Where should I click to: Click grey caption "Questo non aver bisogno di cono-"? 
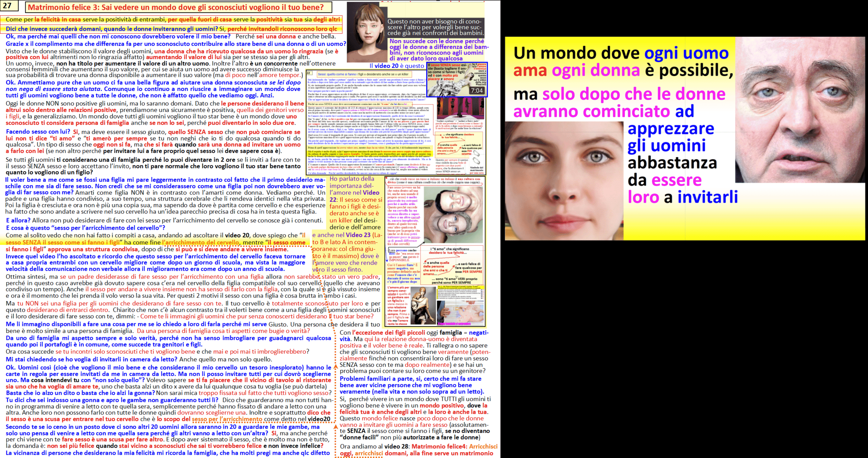tap(434, 21)
